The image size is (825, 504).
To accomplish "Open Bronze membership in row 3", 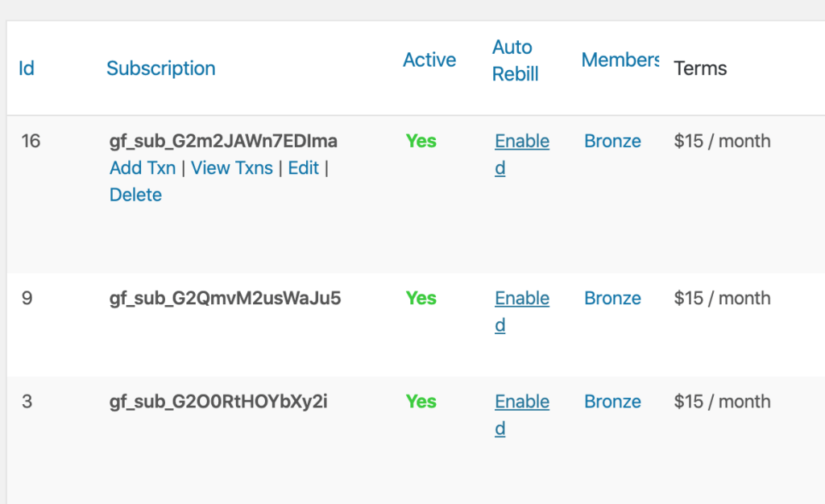I will (612, 402).
